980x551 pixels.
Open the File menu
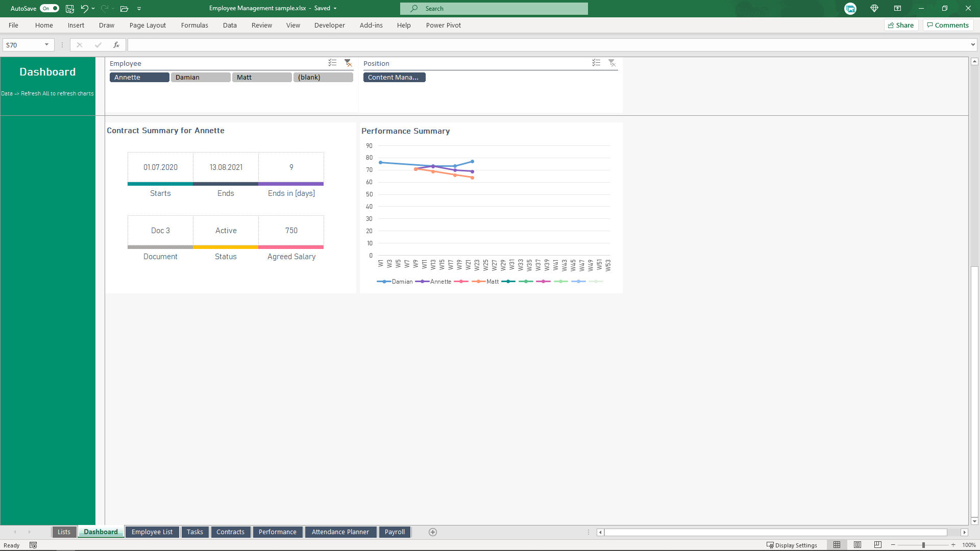[13, 25]
